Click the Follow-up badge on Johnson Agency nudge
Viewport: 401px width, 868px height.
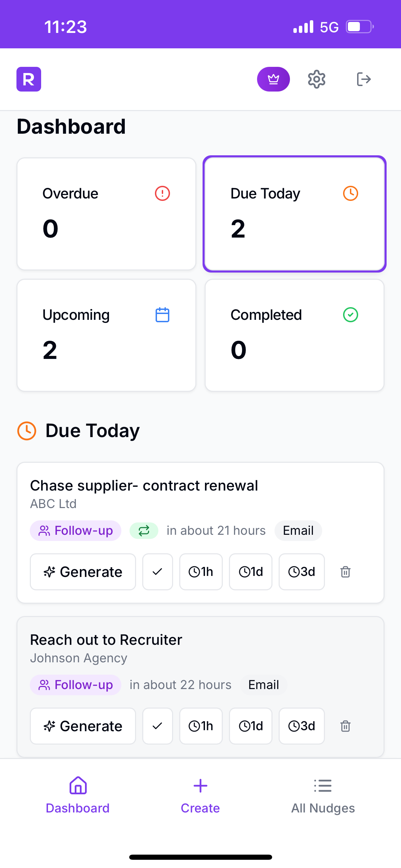(x=75, y=685)
